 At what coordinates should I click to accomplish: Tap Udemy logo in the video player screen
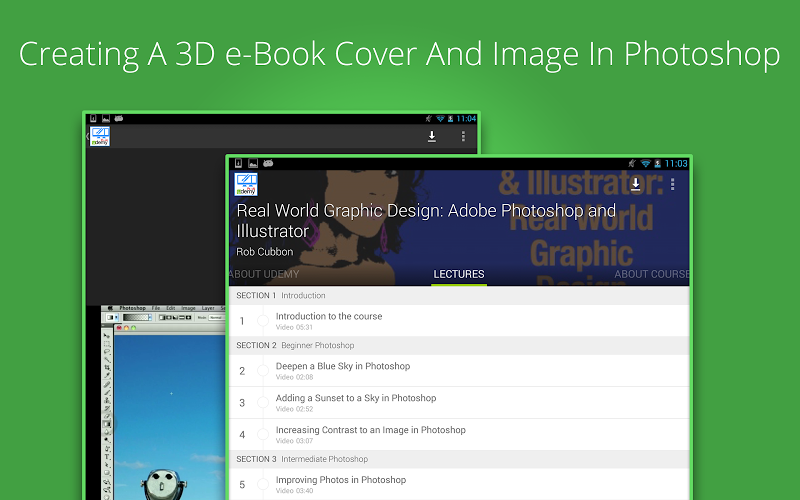click(99, 137)
